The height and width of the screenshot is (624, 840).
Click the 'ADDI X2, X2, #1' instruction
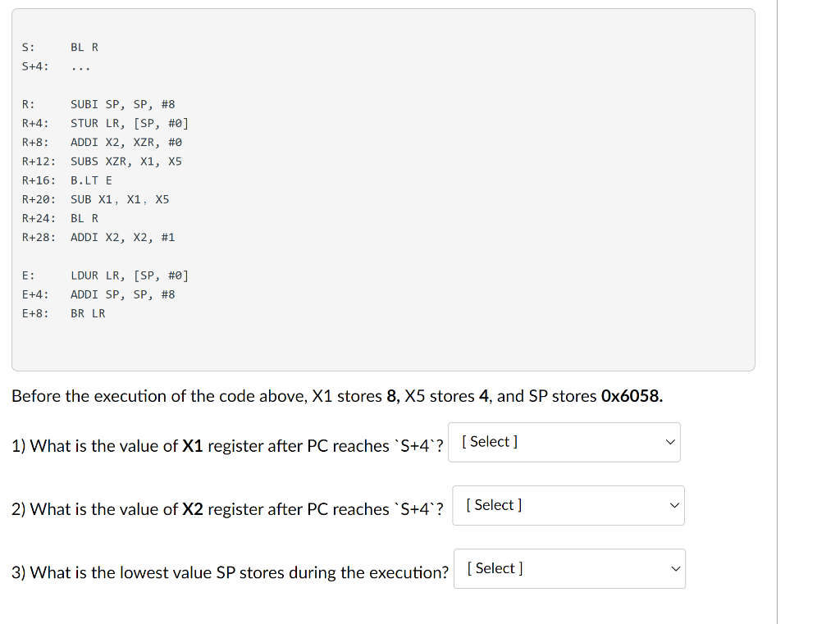pyautogui.click(x=122, y=237)
